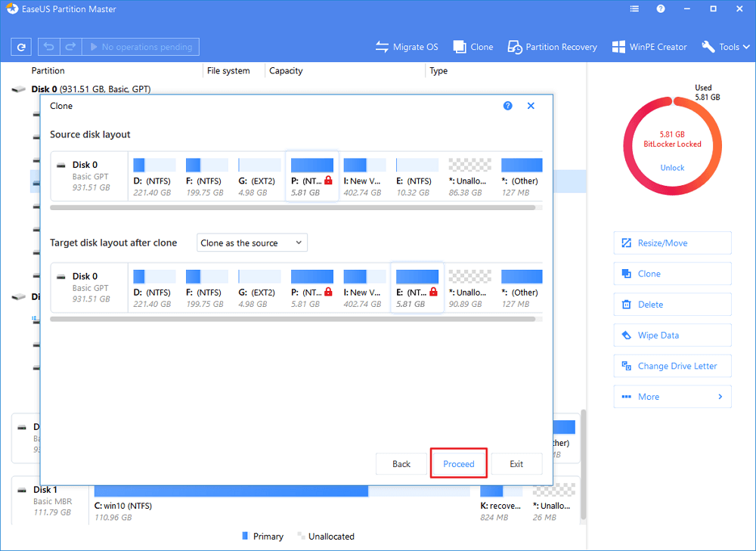This screenshot has height=551, width=756.
Task: Click the Clone button in the right sidebar
Action: point(672,274)
